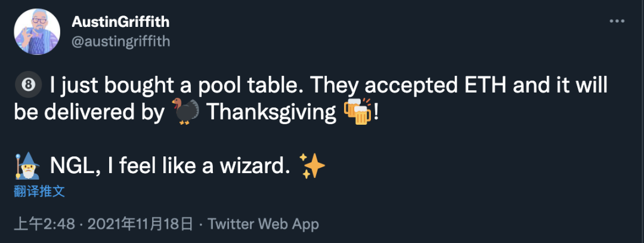The image size is (644, 243).
Task: Click the 翻译推文 translate tweet link
Action: (39, 192)
